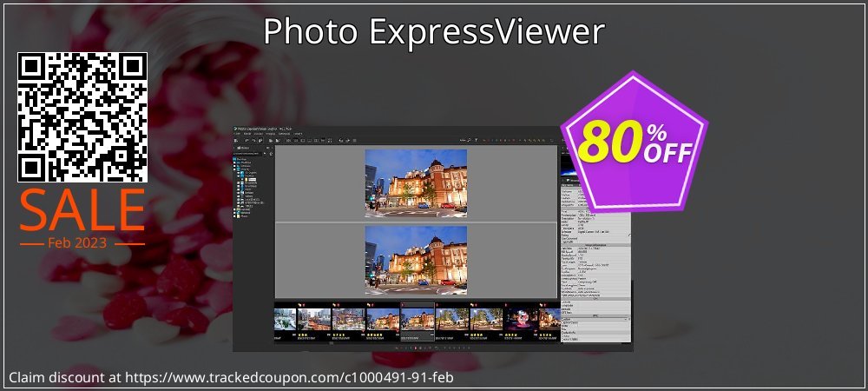This screenshot has width=868, height=391.
Task: Click the 80% OFF badge
Action: pos(635,142)
